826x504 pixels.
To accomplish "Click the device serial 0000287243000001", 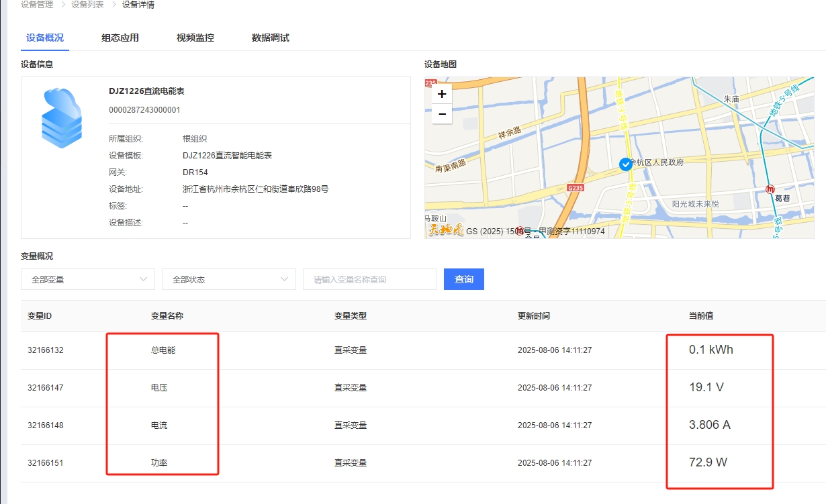I will 144,110.
